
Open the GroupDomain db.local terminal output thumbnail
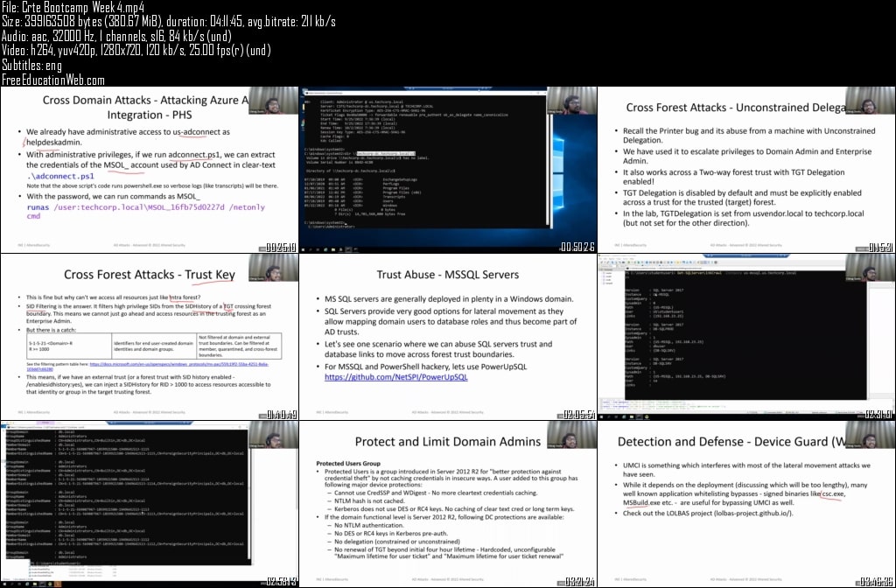tap(149, 505)
